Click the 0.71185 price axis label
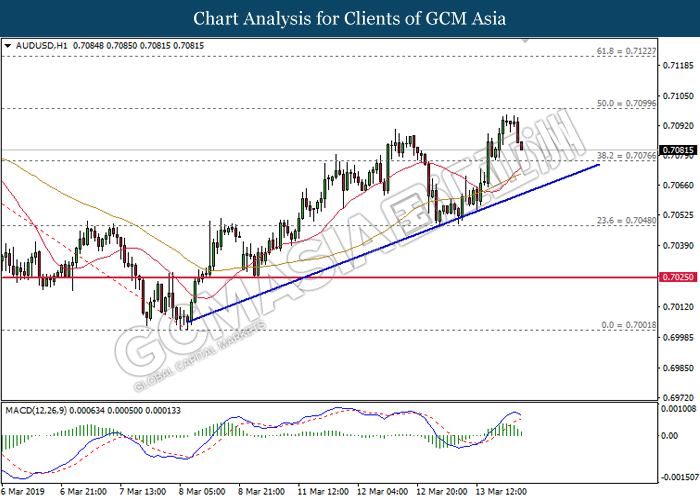This screenshot has height=500, width=700. [x=677, y=66]
